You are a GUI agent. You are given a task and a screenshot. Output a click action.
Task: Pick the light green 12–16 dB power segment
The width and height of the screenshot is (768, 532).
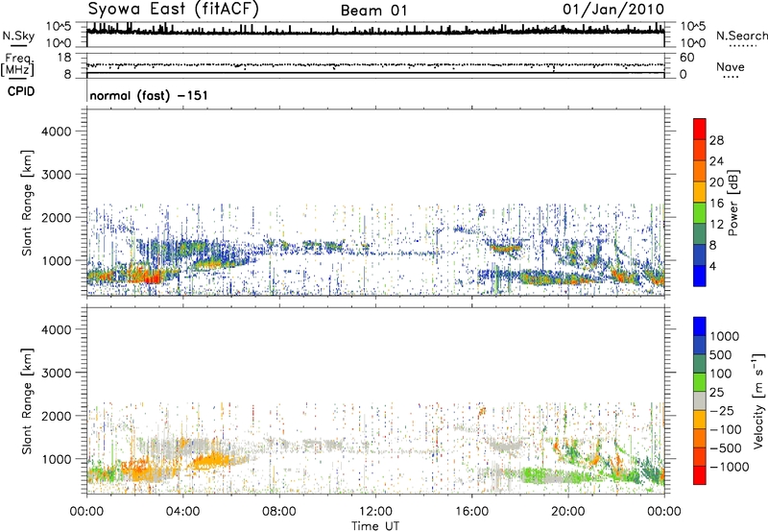click(700, 213)
